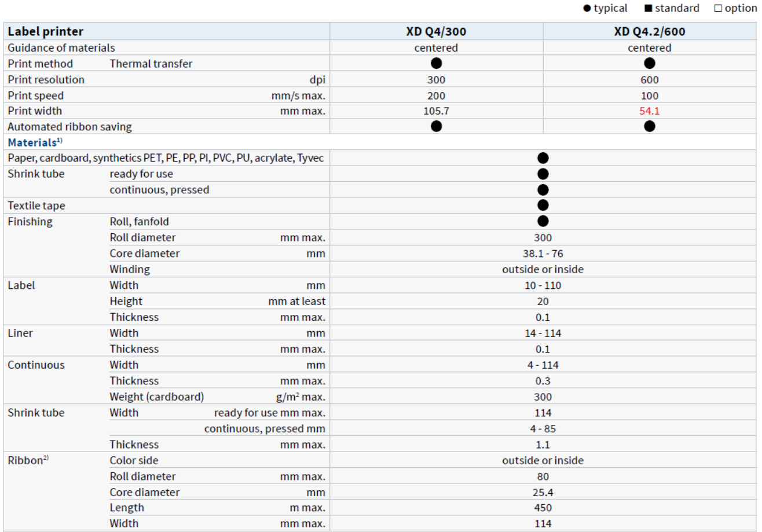Click the Finishing row label

coord(30,221)
